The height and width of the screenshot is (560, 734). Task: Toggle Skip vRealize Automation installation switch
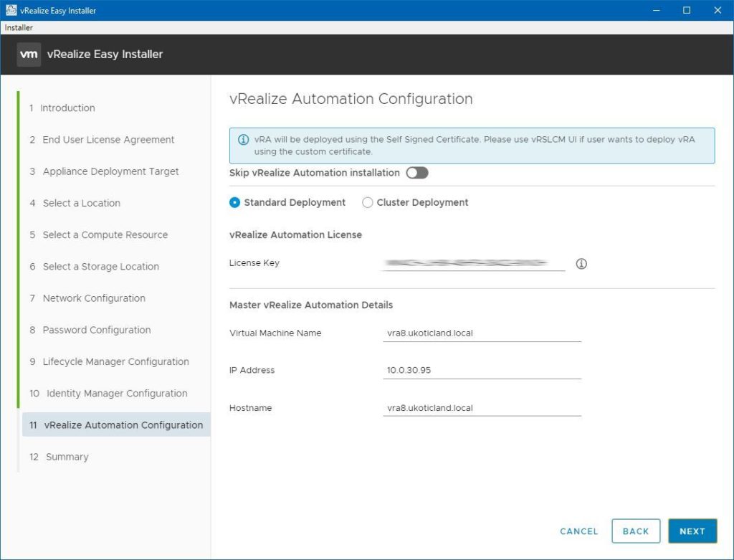(x=416, y=173)
